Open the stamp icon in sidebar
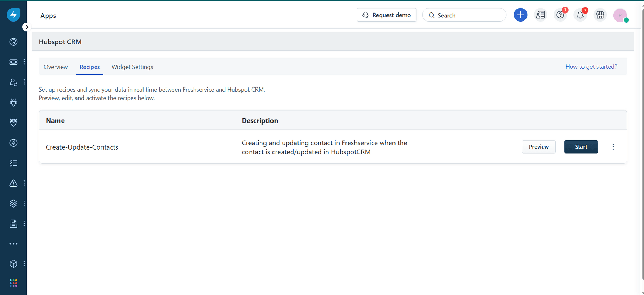Screen dimensions: 644x295 (x=14, y=224)
